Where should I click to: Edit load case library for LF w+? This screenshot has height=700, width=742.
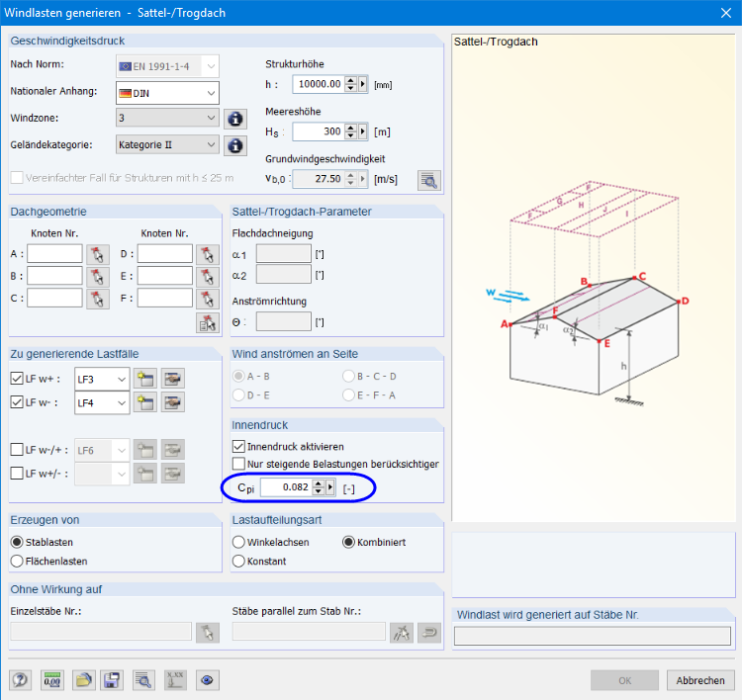(173, 379)
